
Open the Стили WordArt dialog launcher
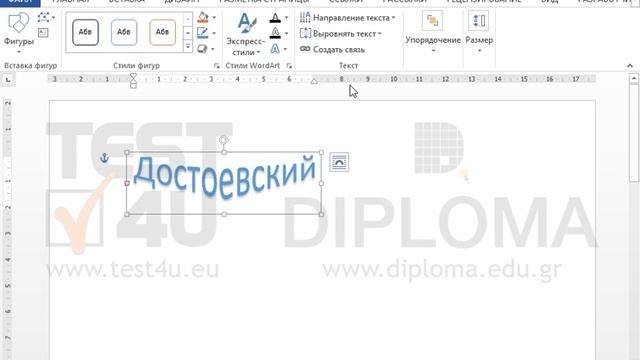tap(289, 66)
